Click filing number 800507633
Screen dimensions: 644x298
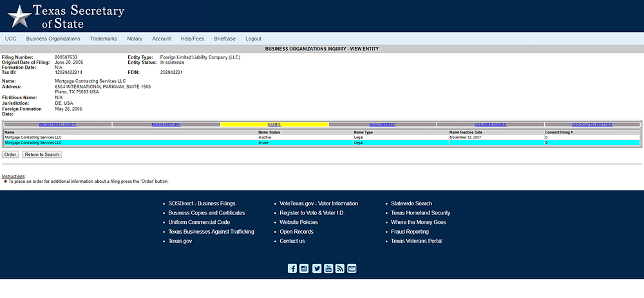pyautogui.click(x=66, y=57)
